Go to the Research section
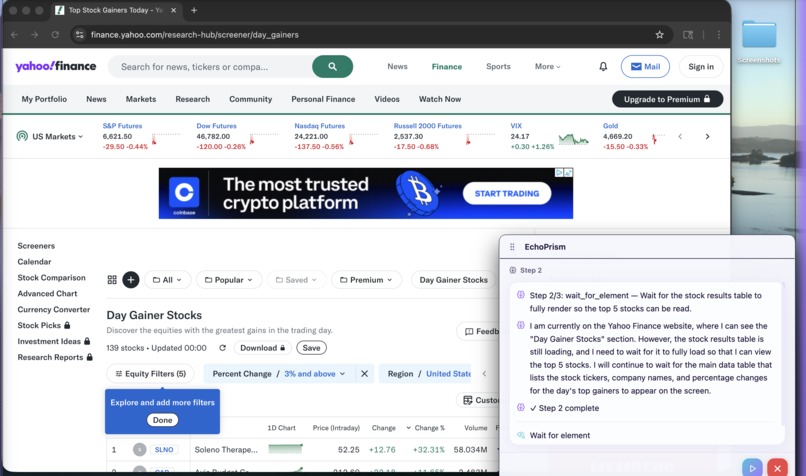806x476 pixels. [193, 99]
